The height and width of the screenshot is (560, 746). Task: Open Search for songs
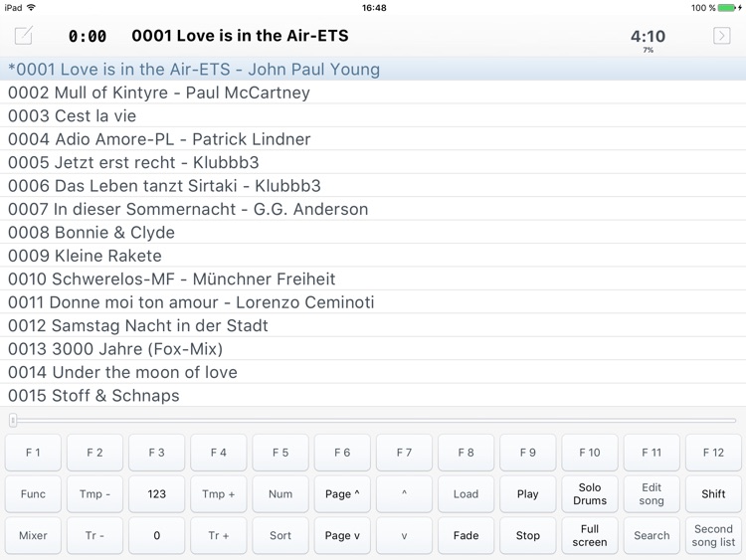coord(652,535)
